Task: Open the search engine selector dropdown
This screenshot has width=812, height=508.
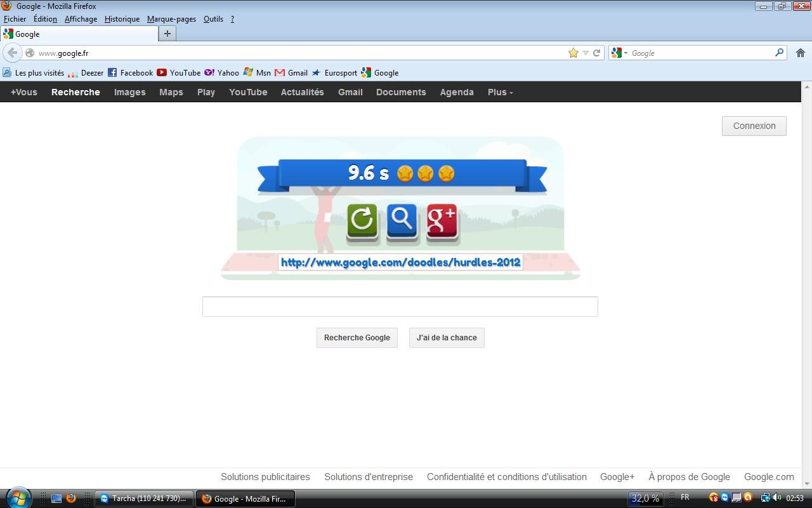Action: click(x=619, y=53)
